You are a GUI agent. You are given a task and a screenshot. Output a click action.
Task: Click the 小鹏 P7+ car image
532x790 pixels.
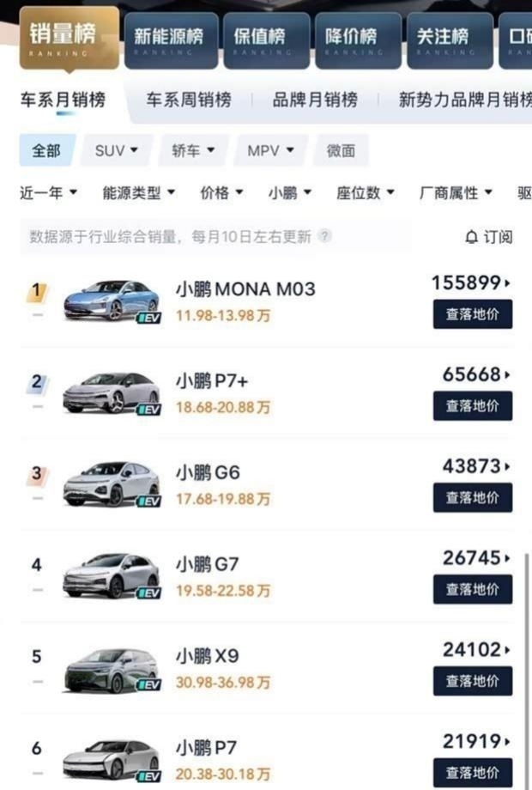tap(111, 392)
